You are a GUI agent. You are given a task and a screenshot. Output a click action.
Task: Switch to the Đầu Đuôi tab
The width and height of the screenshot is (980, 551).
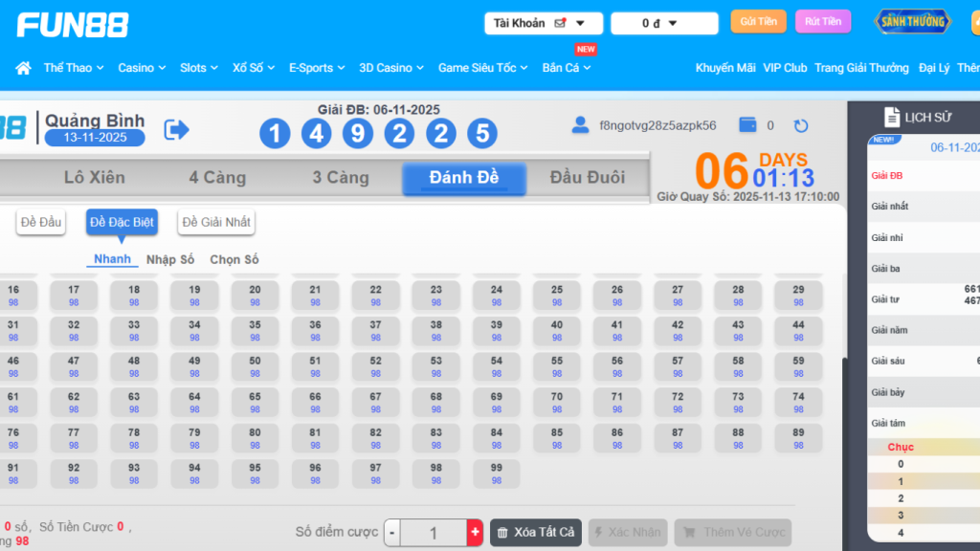tap(585, 178)
